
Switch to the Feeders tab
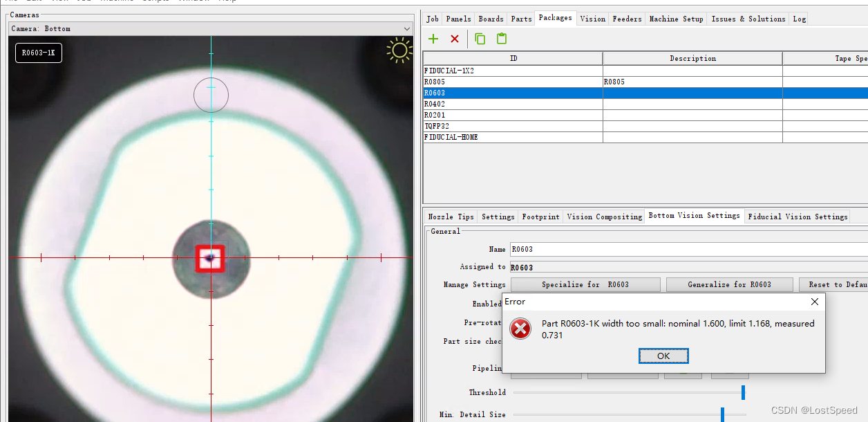pos(627,19)
